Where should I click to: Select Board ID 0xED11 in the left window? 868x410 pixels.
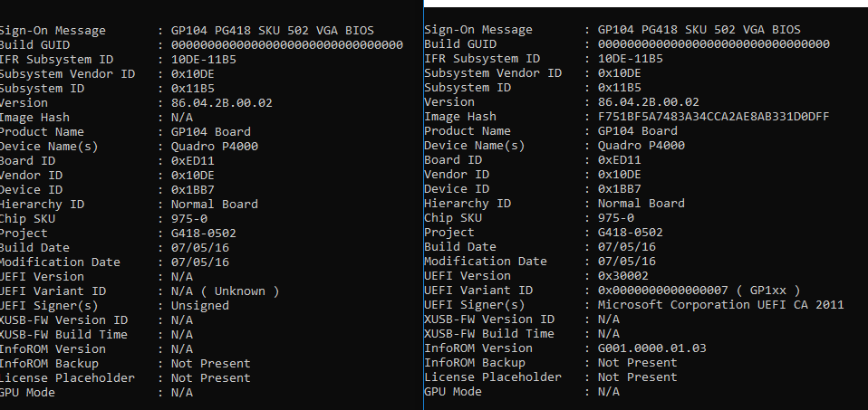(x=193, y=162)
